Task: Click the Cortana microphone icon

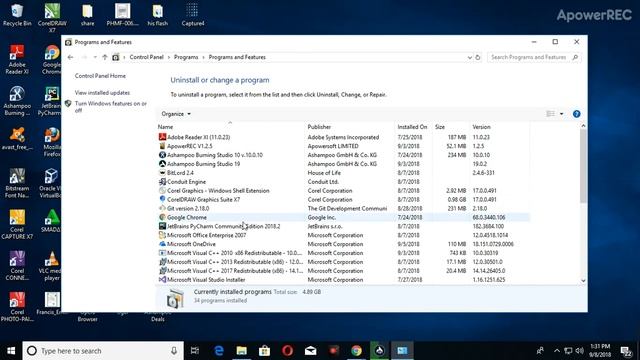Action: click(174, 351)
